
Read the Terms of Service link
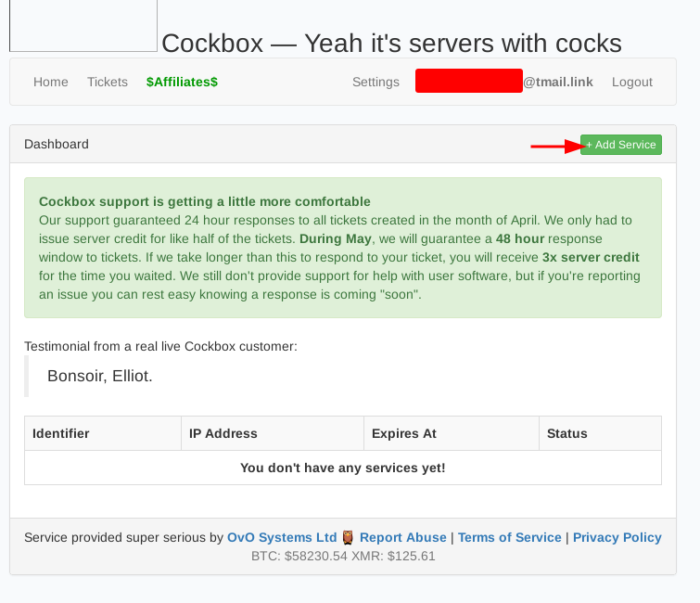point(510,537)
